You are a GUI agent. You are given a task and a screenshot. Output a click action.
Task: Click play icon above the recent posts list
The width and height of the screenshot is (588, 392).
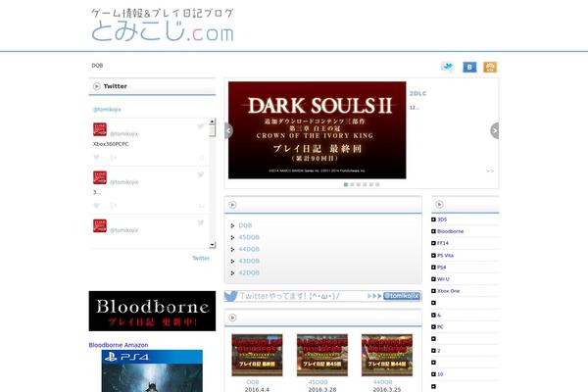232,205
